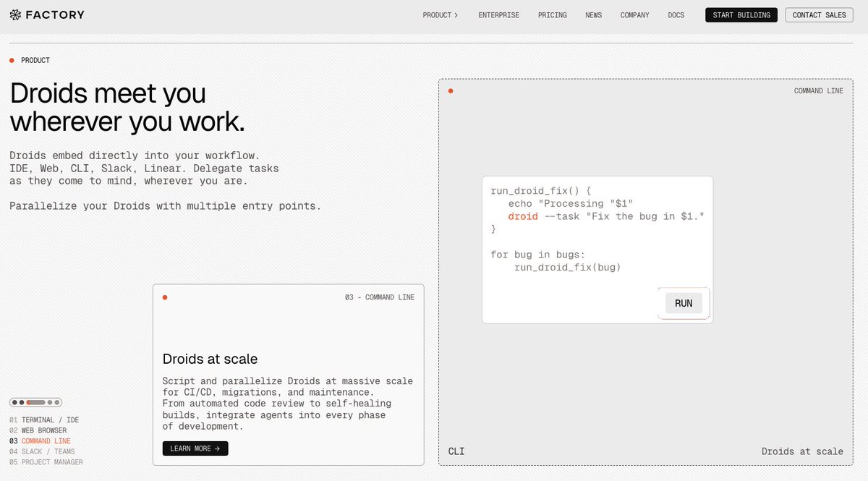Click the first carousel indicator dot

tap(14, 402)
